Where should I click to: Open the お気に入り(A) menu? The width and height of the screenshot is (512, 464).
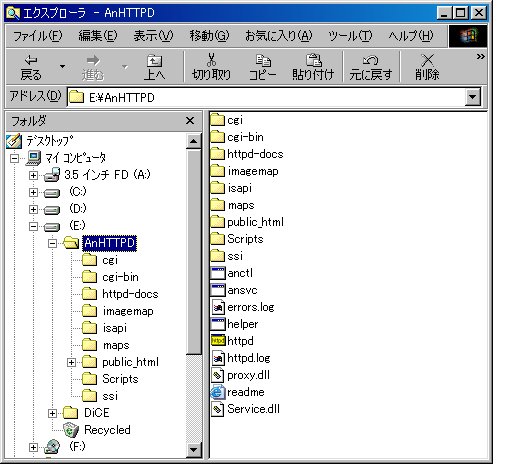tap(279, 36)
